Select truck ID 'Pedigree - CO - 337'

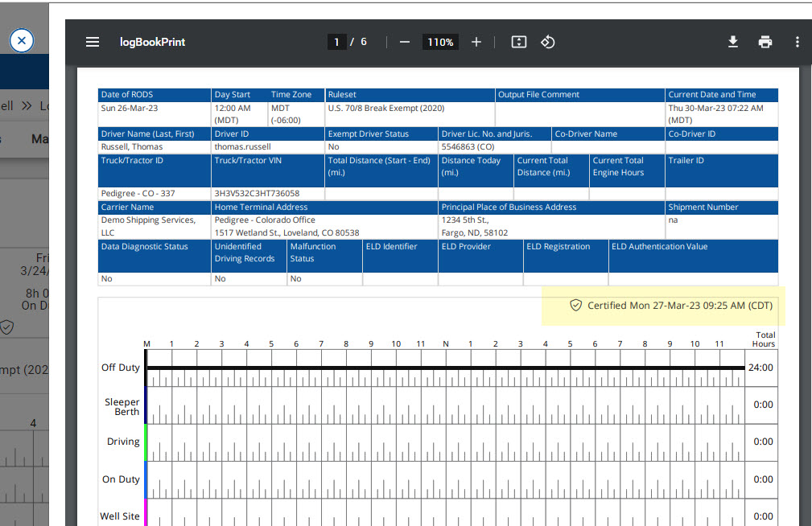(x=138, y=193)
